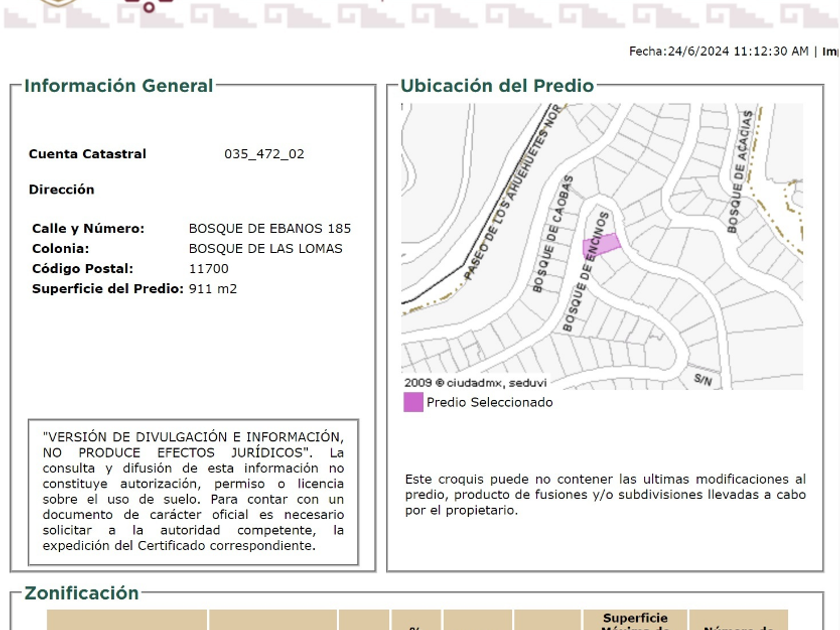This screenshot has width=840, height=630.
Task: Click the Zonificación section heading
Action: tap(82, 593)
